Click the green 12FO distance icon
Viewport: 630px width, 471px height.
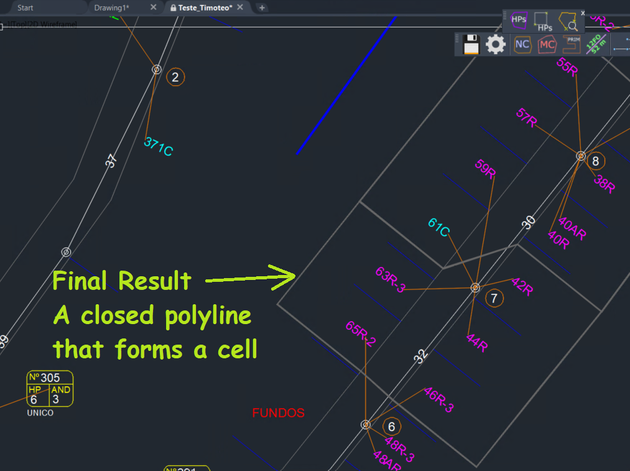(x=597, y=44)
